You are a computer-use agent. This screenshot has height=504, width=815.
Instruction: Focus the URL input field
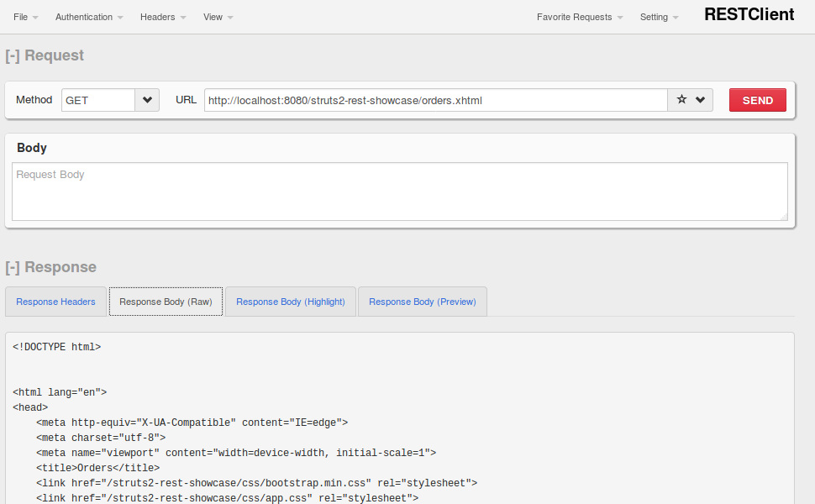(435, 100)
